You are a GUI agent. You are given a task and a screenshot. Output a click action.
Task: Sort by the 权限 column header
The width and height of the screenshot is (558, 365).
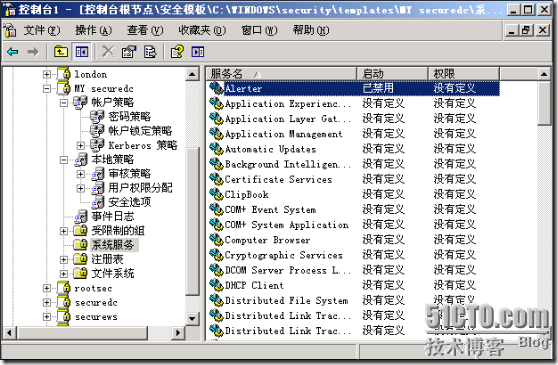click(463, 74)
